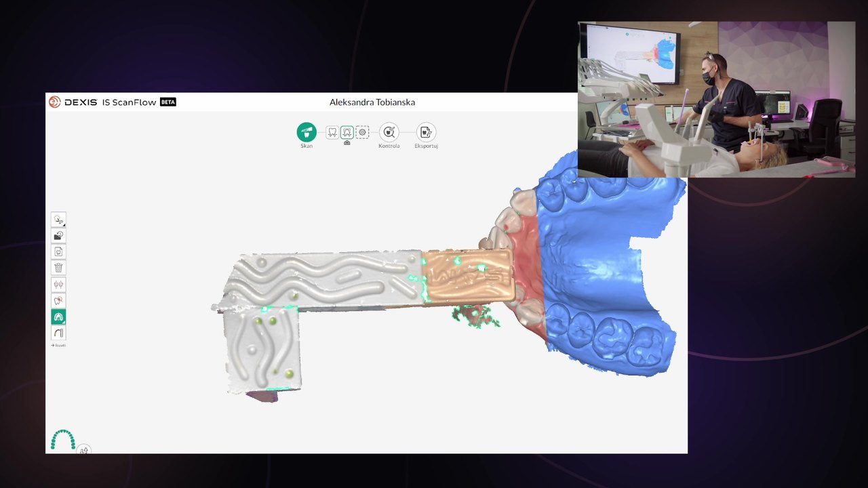Click the green dental arch indicator
This screenshot has width=868, height=488.
[63, 439]
